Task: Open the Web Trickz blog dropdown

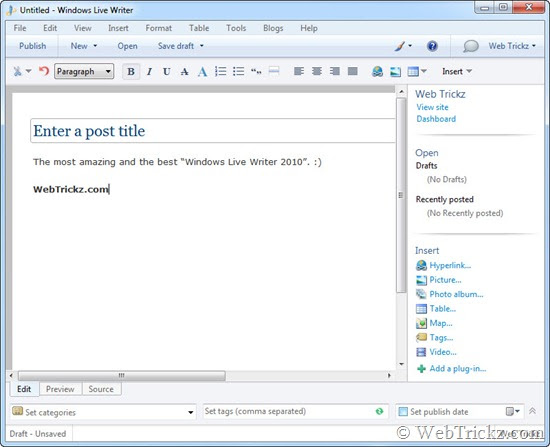Action: click(512, 46)
